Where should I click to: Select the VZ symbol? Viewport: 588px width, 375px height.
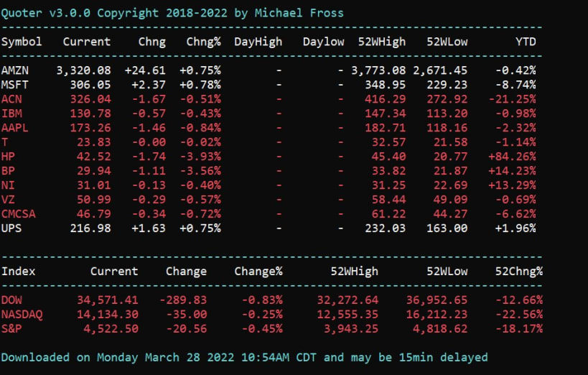(8, 199)
